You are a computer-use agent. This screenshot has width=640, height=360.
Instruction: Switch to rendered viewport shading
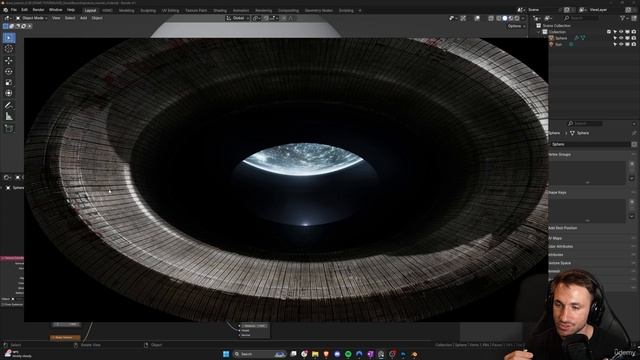(x=517, y=18)
